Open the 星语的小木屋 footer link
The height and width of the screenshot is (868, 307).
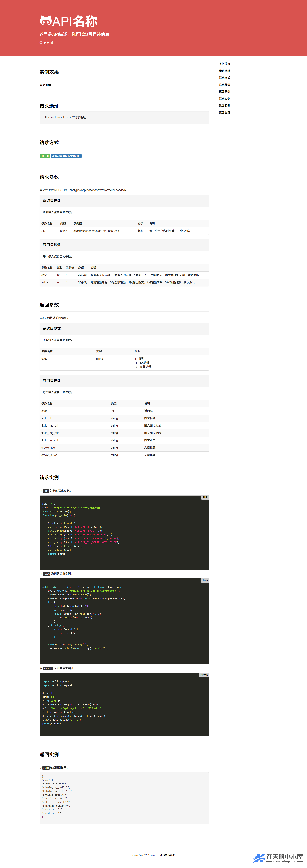pyautogui.click(x=167, y=855)
